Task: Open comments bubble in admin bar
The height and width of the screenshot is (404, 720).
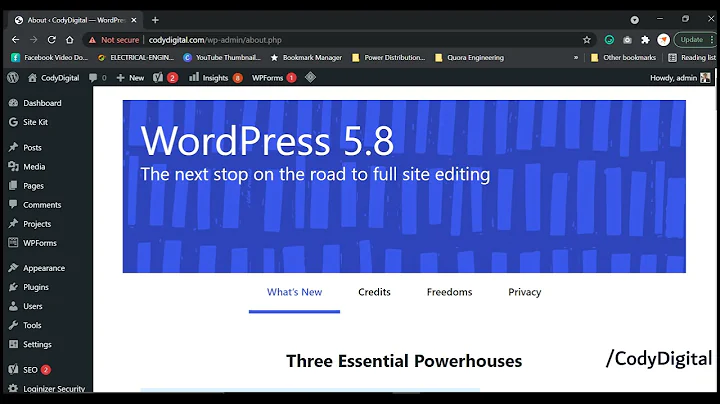Action: (97, 78)
